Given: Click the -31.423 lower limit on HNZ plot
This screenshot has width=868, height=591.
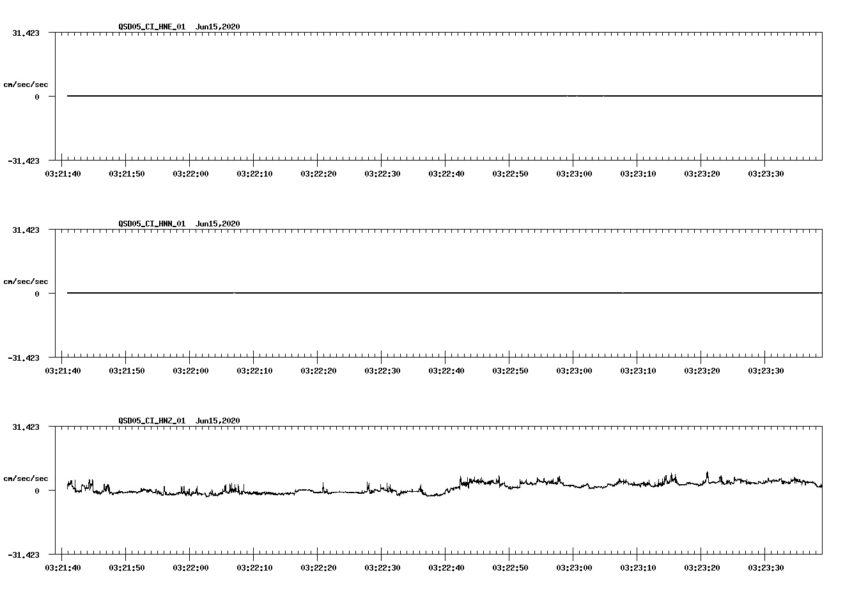Looking at the screenshot, I should (x=23, y=555).
